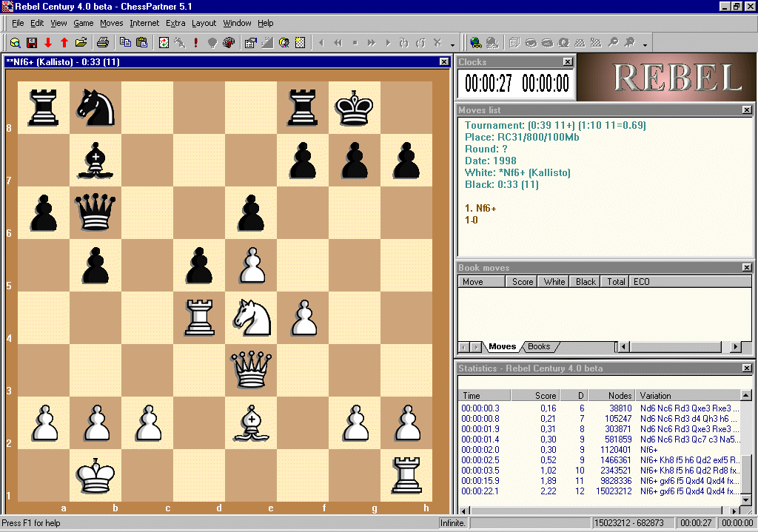The image size is (758, 532).
Task: Select the statistics row at time 00:00:22.1
Action: coord(600,491)
